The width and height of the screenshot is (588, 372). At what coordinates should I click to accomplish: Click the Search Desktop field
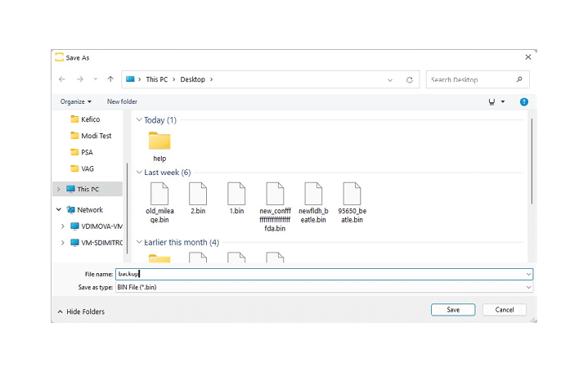[x=470, y=79]
